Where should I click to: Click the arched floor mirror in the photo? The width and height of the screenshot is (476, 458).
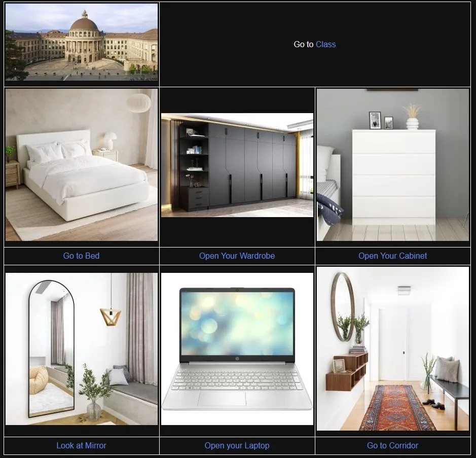click(x=51, y=350)
